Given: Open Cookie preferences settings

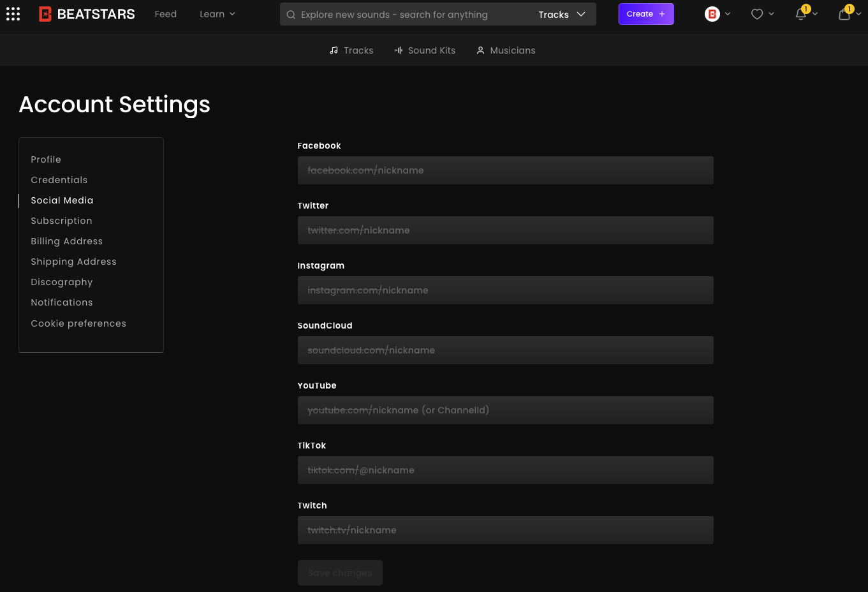Looking at the screenshot, I should [x=78, y=323].
